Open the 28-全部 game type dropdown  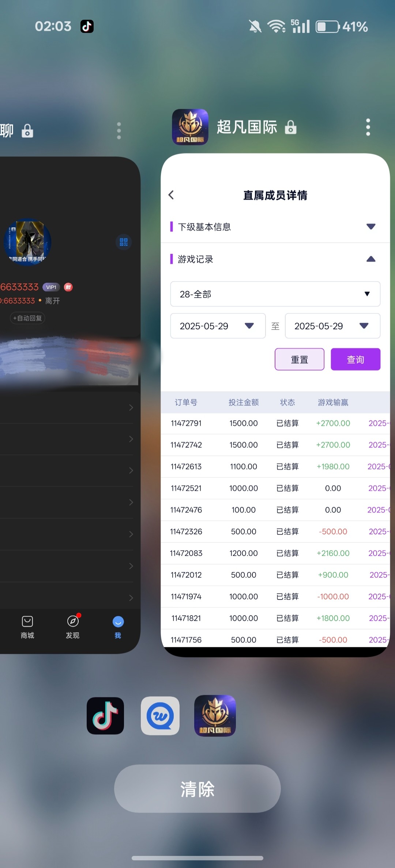click(275, 294)
